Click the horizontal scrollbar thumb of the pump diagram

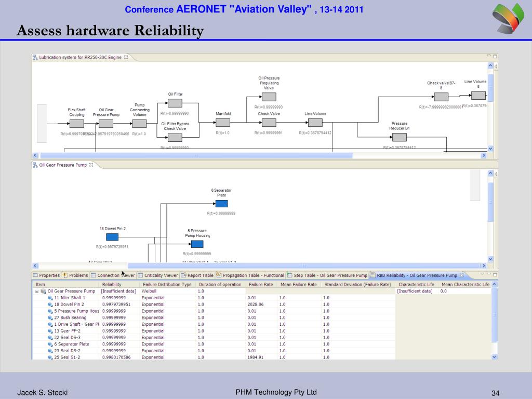[304, 265]
